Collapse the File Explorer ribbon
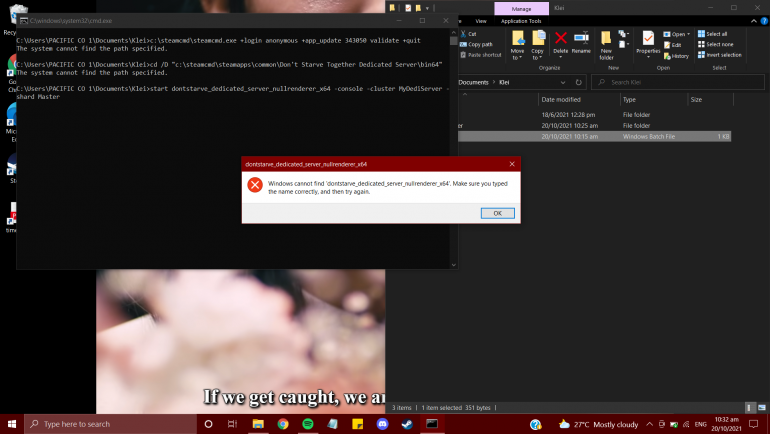Image resolution: width=770 pixels, height=434 pixels. click(x=753, y=21)
